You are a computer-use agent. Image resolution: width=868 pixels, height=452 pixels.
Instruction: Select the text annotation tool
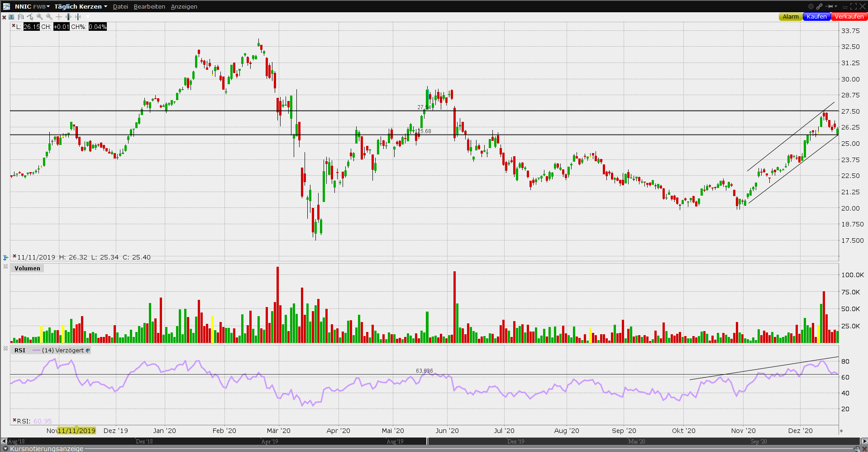click(x=11, y=17)
